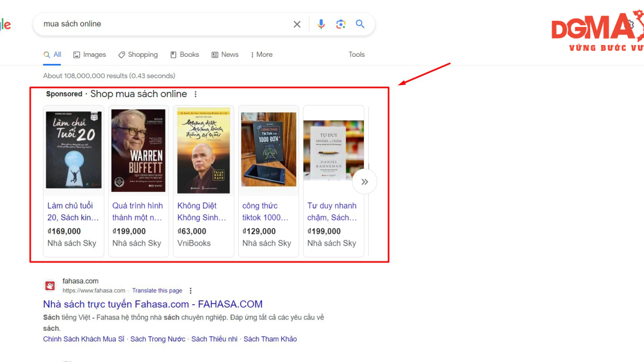644x362 pixels.
Task: Show next products with the double-arrow button
Action: [x=364, y=182]
